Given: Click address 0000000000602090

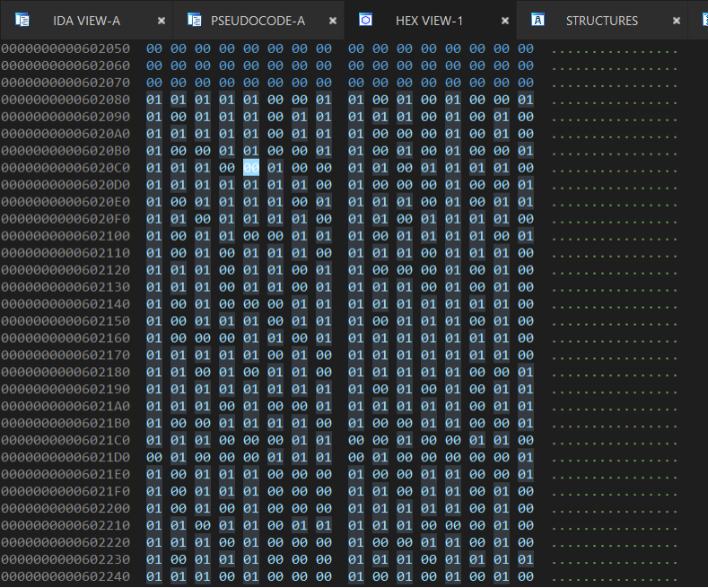Looking at the screenshot, I should coord(66,117).
